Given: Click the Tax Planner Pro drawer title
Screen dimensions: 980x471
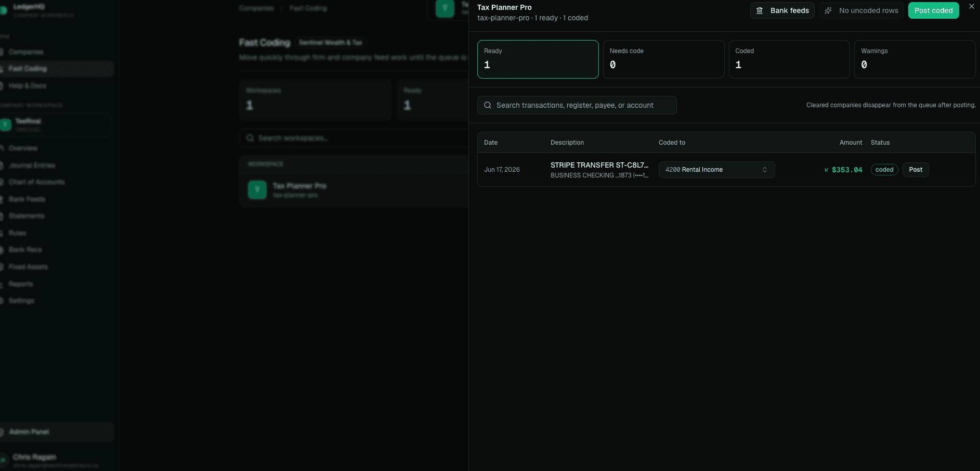Looking at the screenshot, I should click(x=504, y=7).
